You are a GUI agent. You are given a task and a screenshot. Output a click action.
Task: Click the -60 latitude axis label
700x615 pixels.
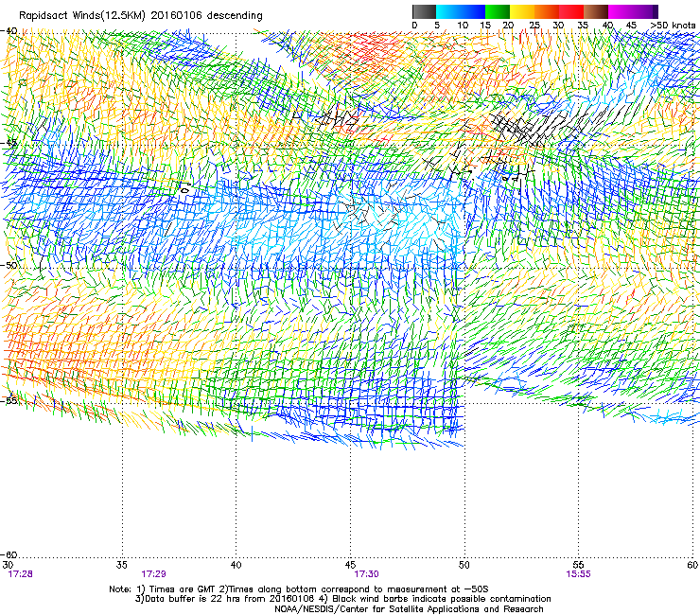(9, 554)
